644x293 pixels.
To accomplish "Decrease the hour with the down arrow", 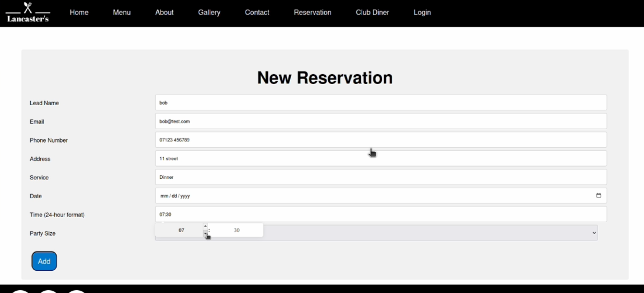I will (x=205, y=233).
